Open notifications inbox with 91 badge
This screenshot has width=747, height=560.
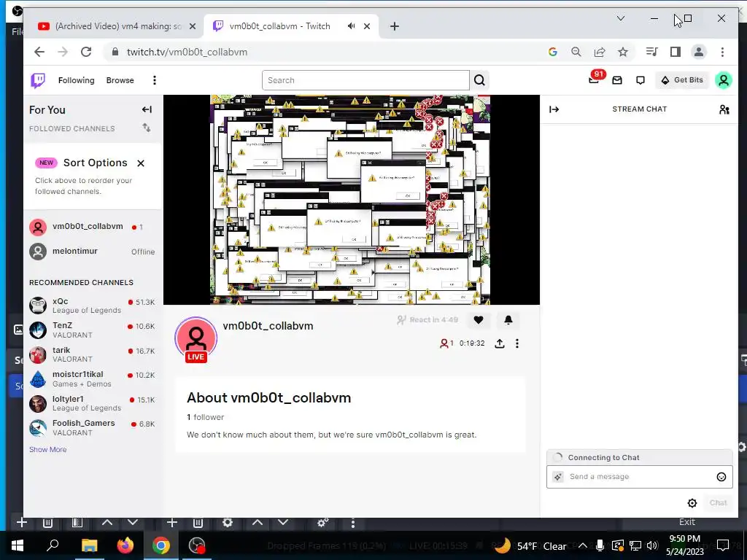[594, 79]
